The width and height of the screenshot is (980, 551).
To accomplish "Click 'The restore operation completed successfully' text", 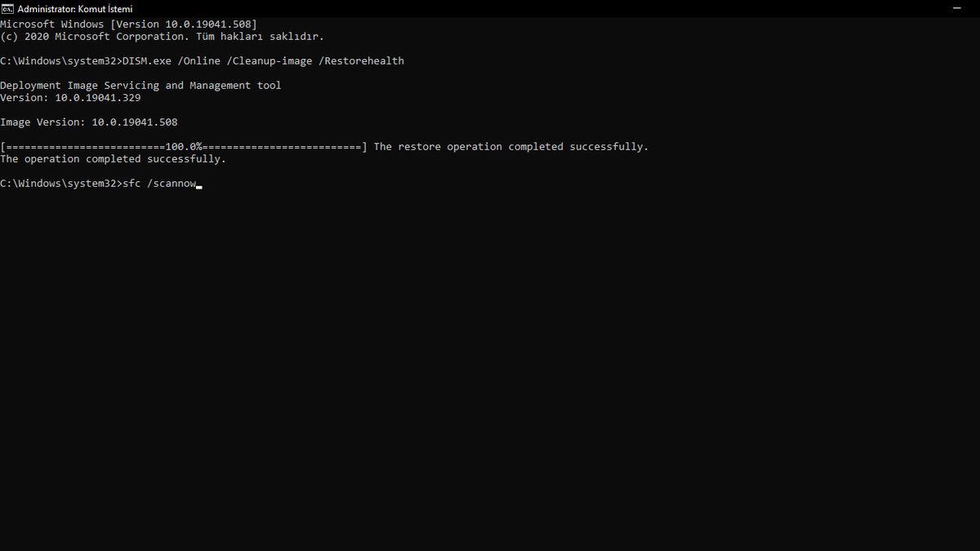I will coord(510,146).
